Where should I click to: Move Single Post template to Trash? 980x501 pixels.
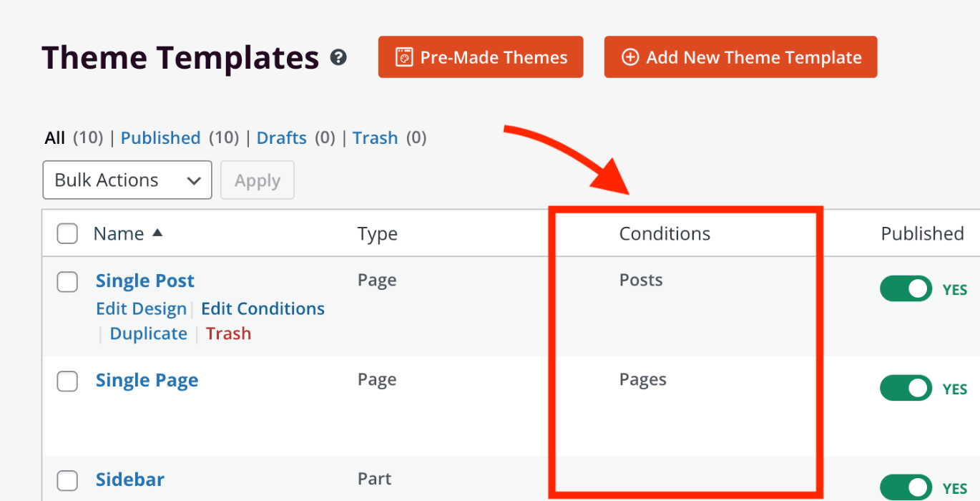pyautogui.click(x=228, y=334)
